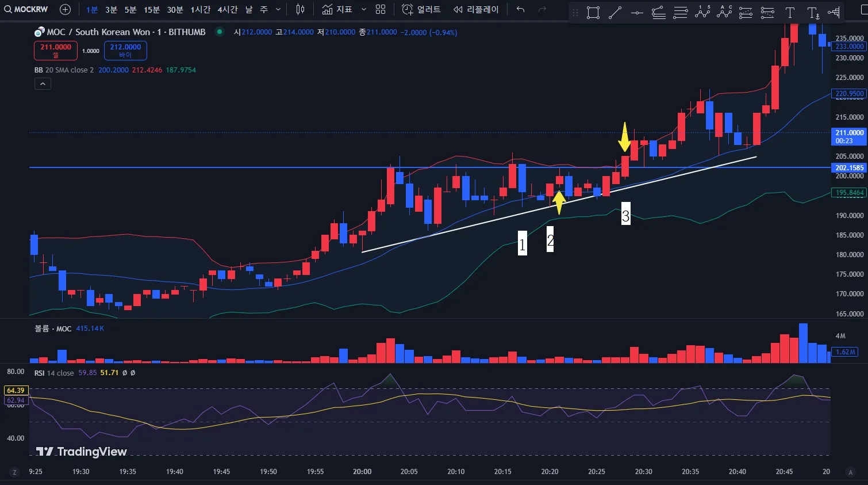Viewport: 868px width, 485px height.
Task: Open the indicator templates grid icon
Action: point(381,10)
